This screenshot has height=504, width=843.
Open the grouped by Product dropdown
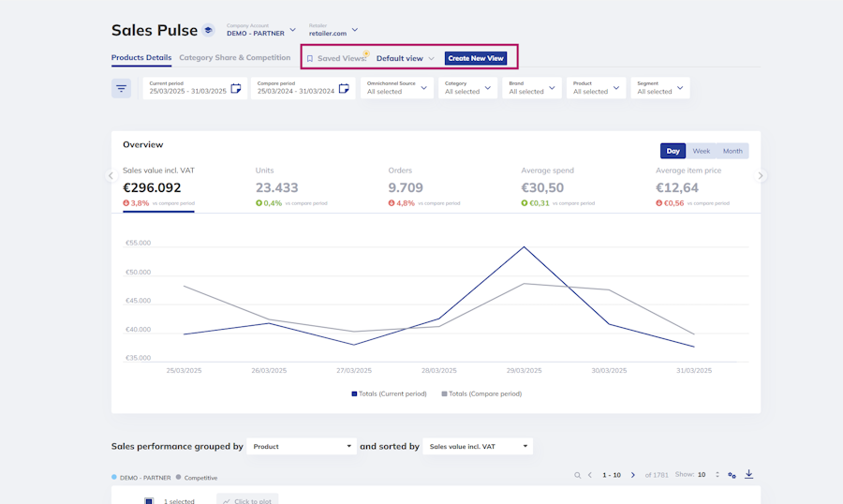pyautogui.click(x=302, y=447)
